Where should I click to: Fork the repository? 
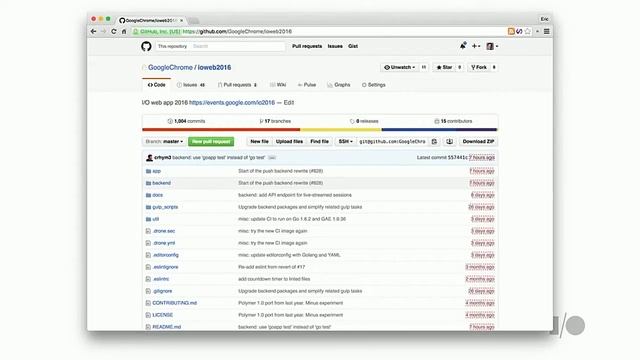pos(479,67)
